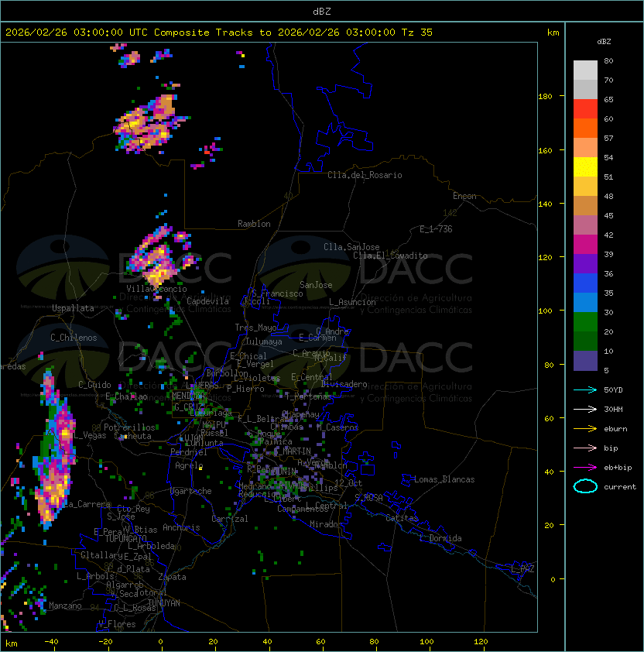Viewport: 644px width, 652px height.
Task: Click the 'Villavicencio' place label
Action: pos(156,289)
